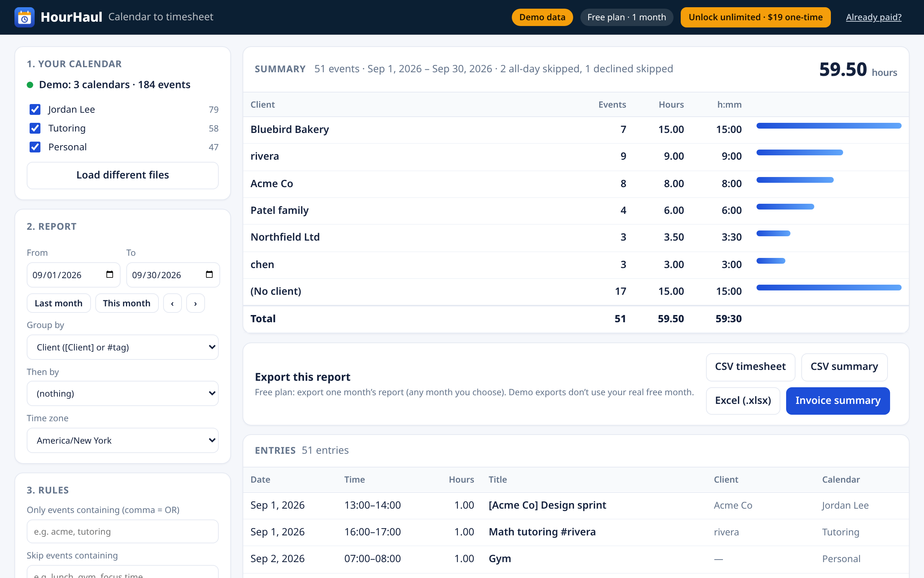Click the Bluebird Bakery hours bar
This screenshot has width=924, height=578.
tap(829, 126)
